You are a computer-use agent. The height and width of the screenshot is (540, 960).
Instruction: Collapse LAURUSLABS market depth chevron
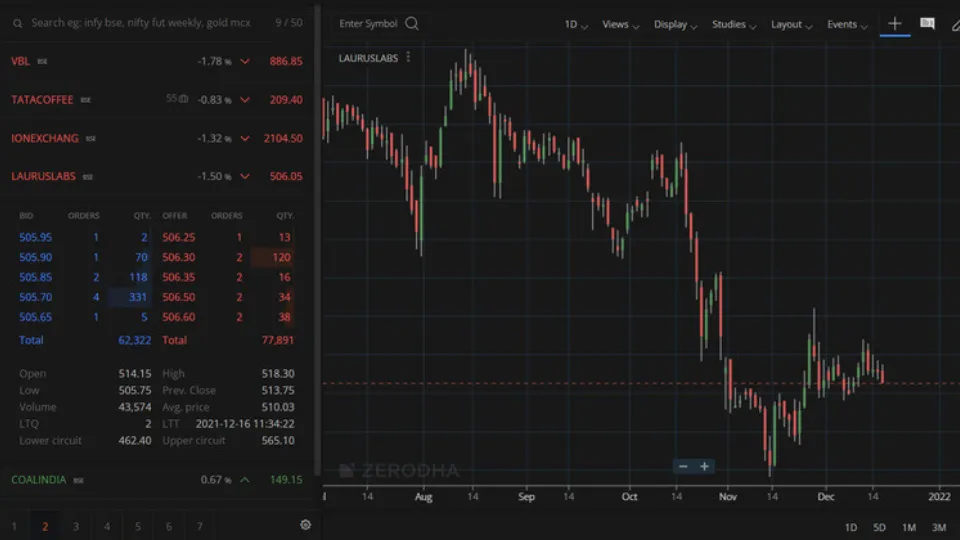[245, 176]
